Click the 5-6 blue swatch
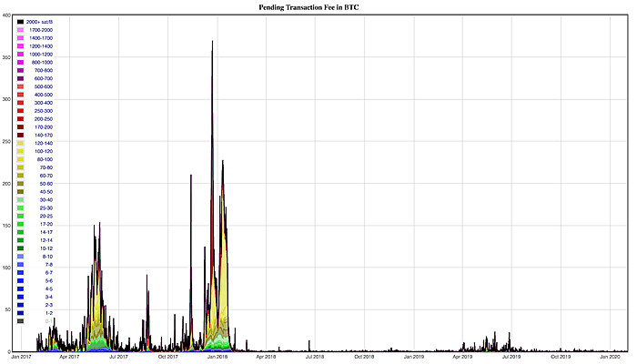637x364 pixels. pos(20,280)
